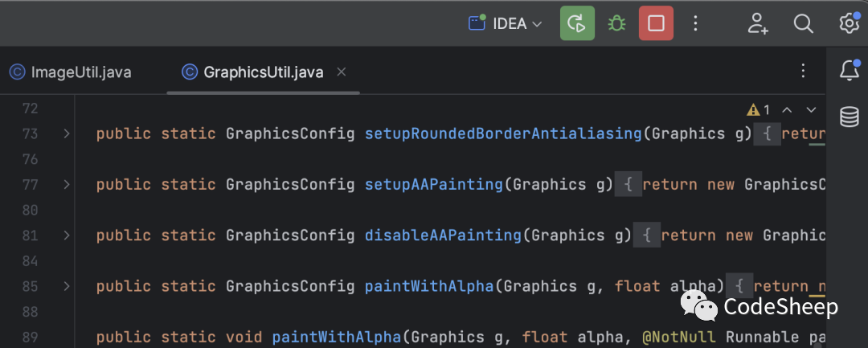
Task: Close the GraphicsUtil.java tab
Action: pyautogui.click(x=342, y=72)
